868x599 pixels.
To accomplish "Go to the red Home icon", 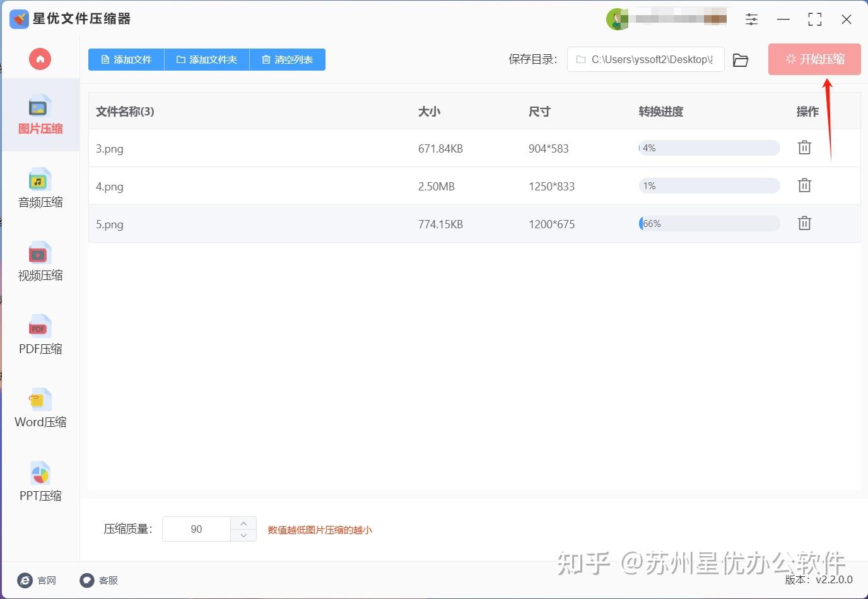I will [x=40, y=59].
